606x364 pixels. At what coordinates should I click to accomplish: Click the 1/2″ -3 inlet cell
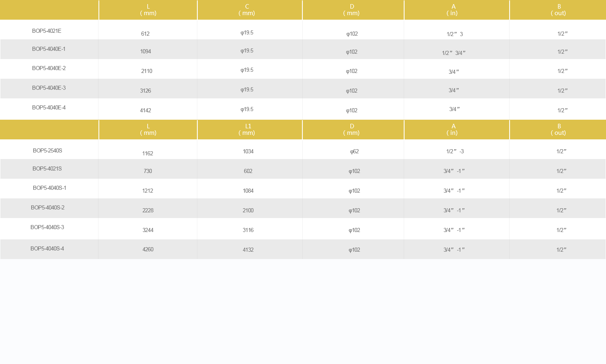click(455, 152)
